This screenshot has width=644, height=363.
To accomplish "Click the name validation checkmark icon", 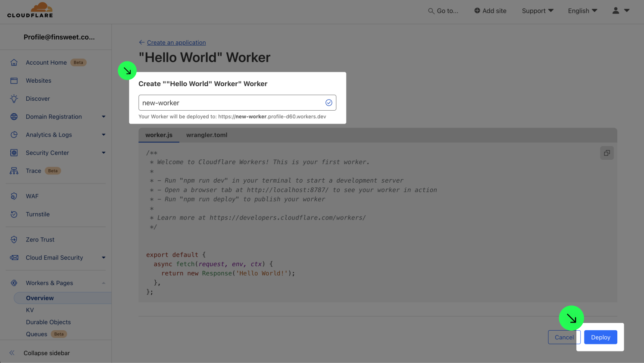I will click(x=329, y=102).
